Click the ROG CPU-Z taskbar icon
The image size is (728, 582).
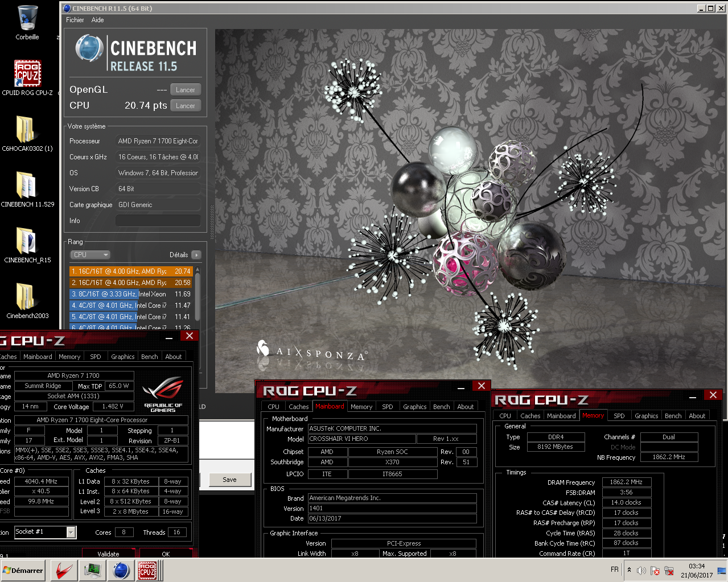coord(148,570)
